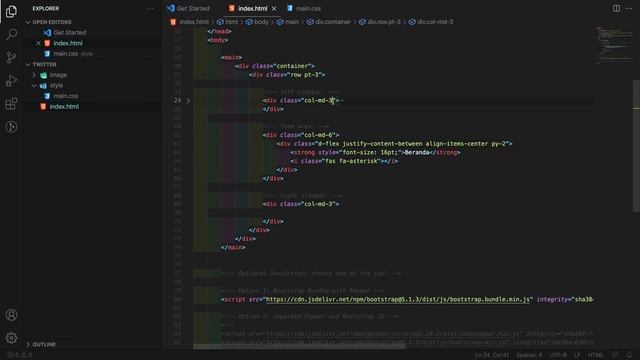Click the Spaces: 4 indentation status item
640x360 pixels.
coord(529,355)
